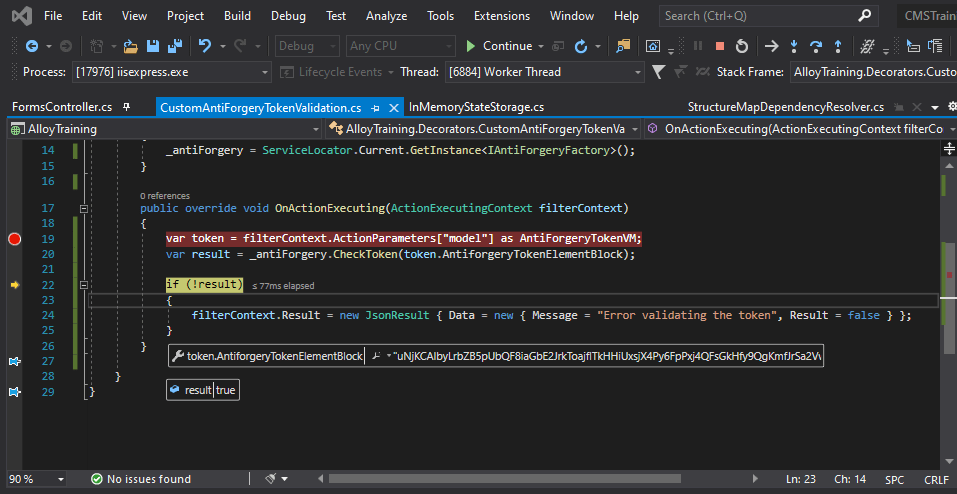Click the Save All icon
Viewport: 957px width, 494px height.
tap(175, 46)
